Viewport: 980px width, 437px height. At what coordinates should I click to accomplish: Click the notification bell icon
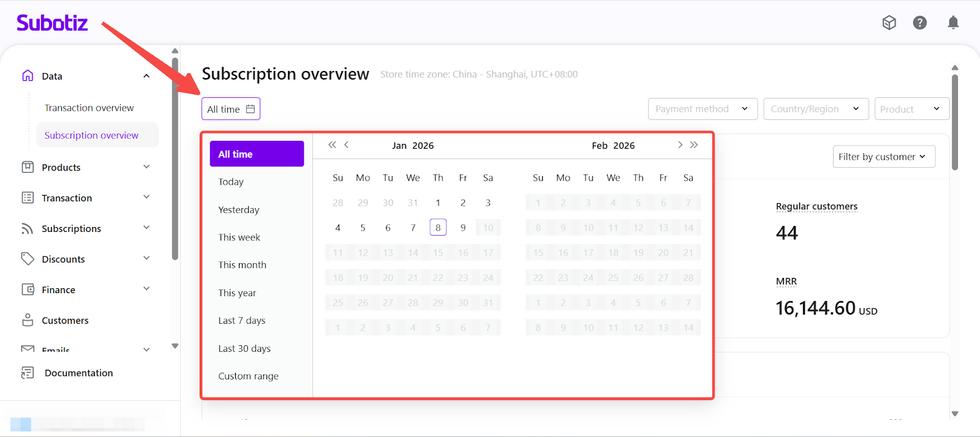953,23
